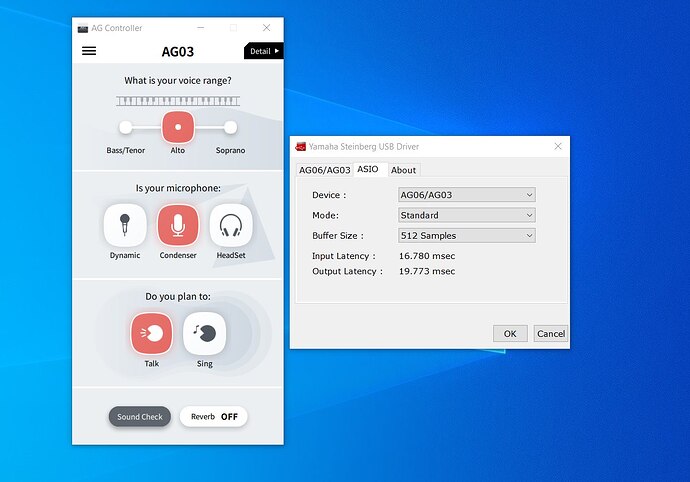
Task: Minimize the AG Controller window
Action: point(201,28)
